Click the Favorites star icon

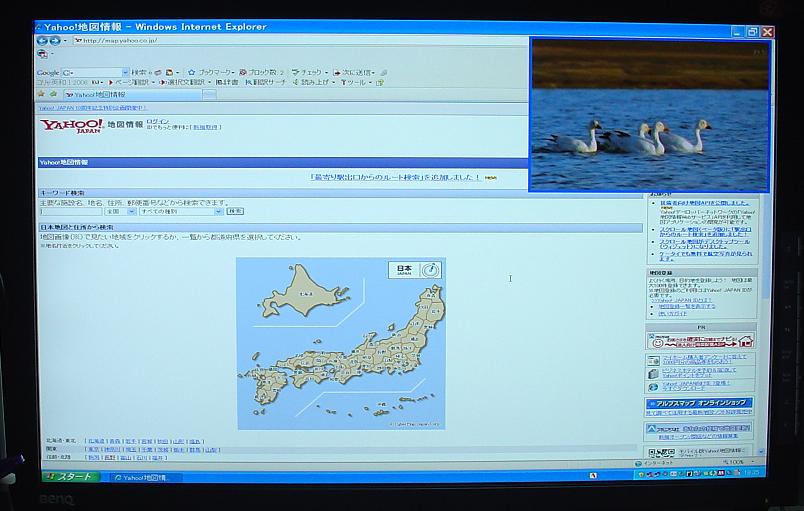[41, 94]
